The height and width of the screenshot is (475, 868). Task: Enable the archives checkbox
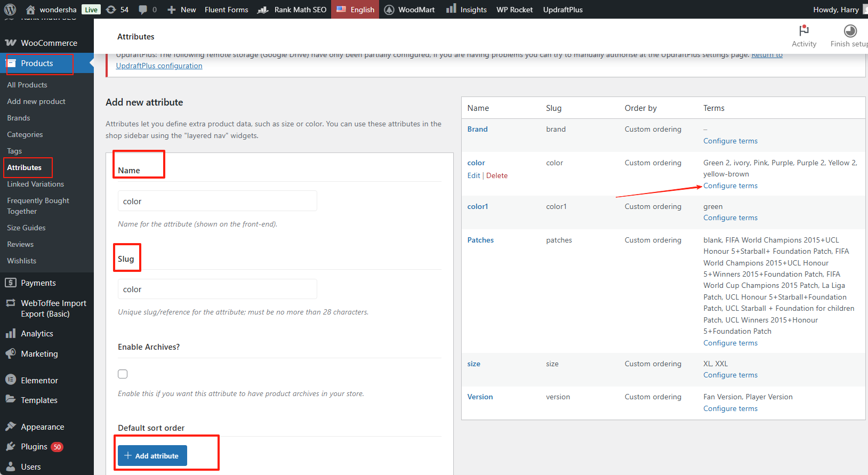(x=123, y=374)
